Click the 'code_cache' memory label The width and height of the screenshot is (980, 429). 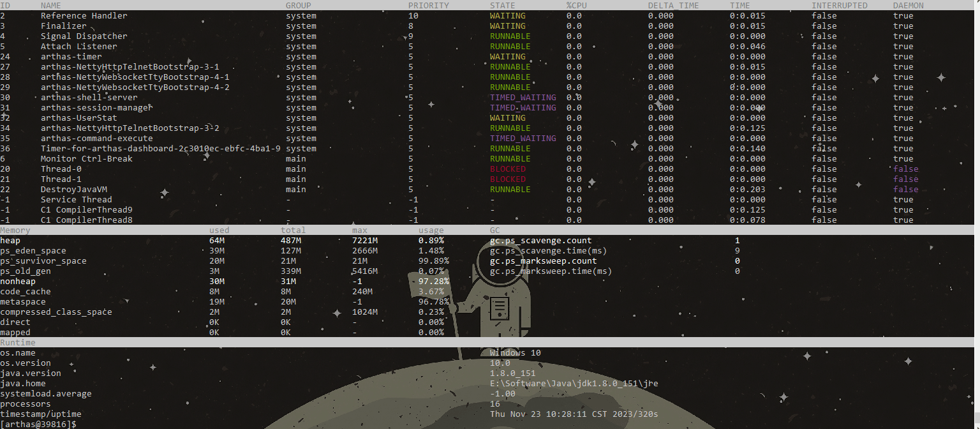click(26, 292)
